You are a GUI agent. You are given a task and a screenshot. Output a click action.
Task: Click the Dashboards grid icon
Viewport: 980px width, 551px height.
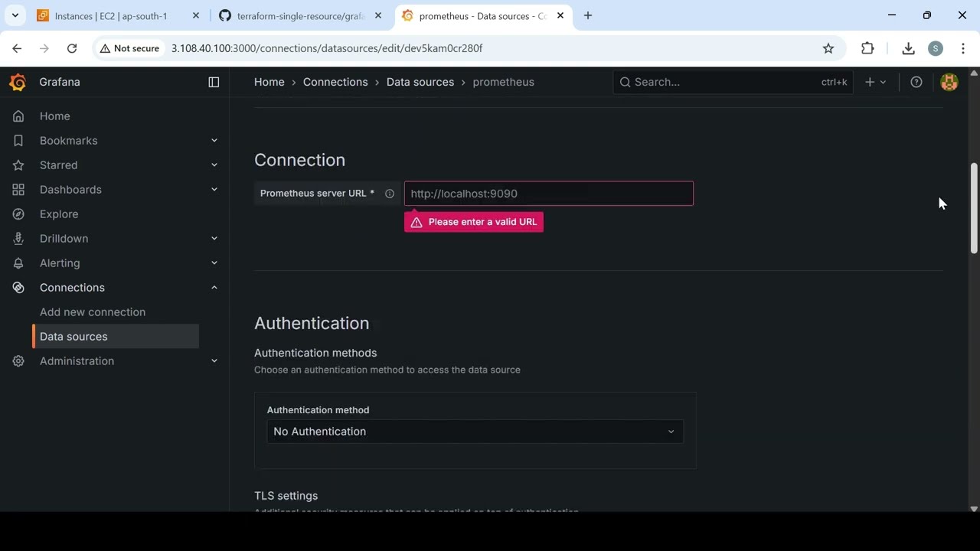(18, 190)
